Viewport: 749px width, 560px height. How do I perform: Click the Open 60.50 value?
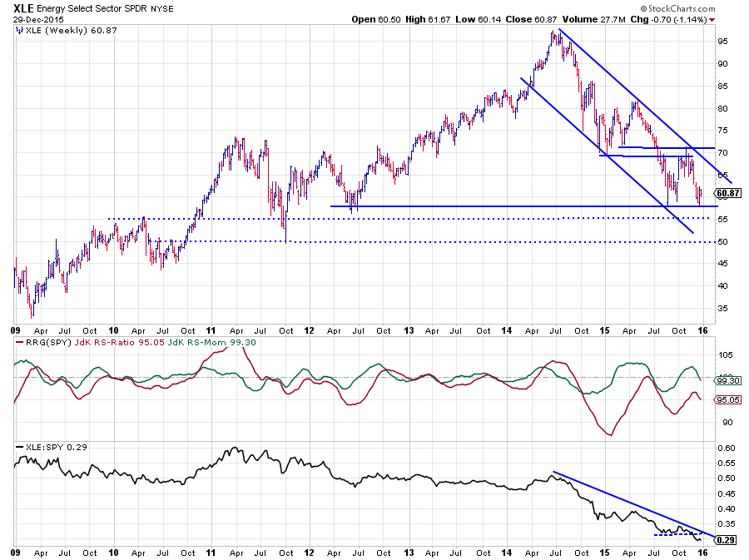click(x=376, y=20)
